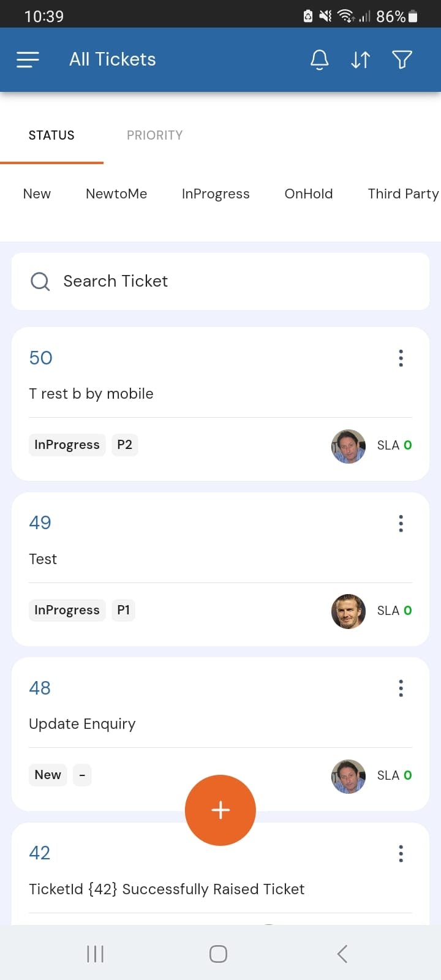Viewport: 441px width, 980px height.
Task: Show more options for ticket 48
Action: (x=401, y=688)
